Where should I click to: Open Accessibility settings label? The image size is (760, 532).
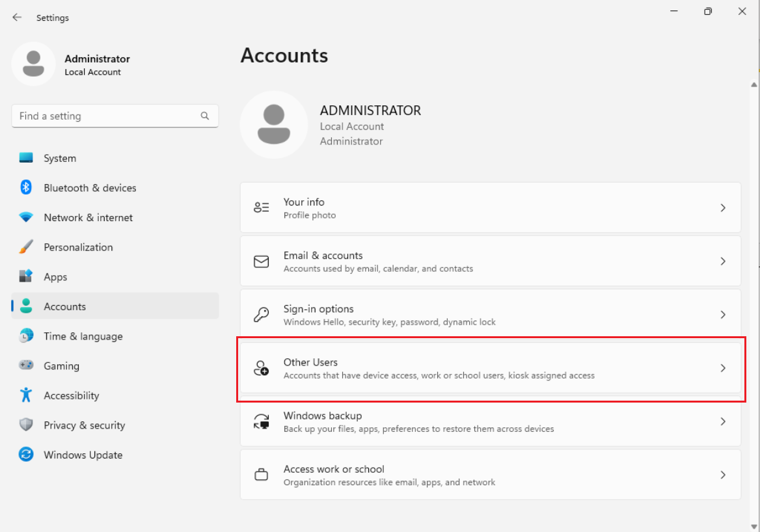point(72,395)
